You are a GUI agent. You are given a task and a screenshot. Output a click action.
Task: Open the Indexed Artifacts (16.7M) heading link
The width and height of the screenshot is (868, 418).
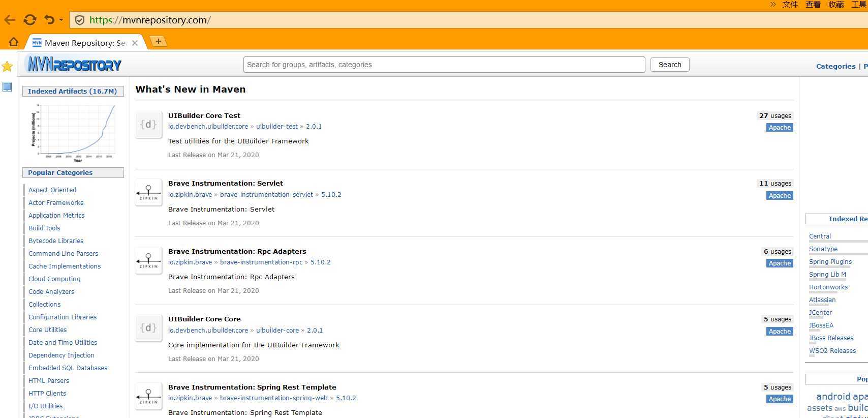pos(72,92)
